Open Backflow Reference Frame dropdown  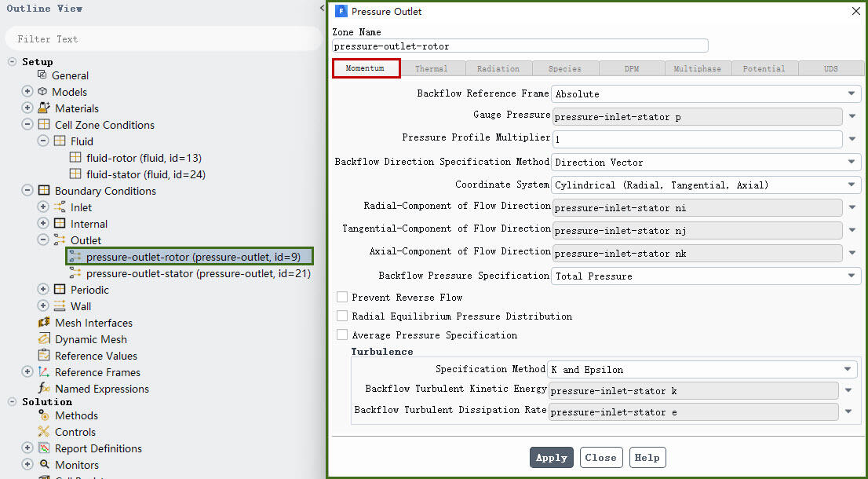click(706, 94)
